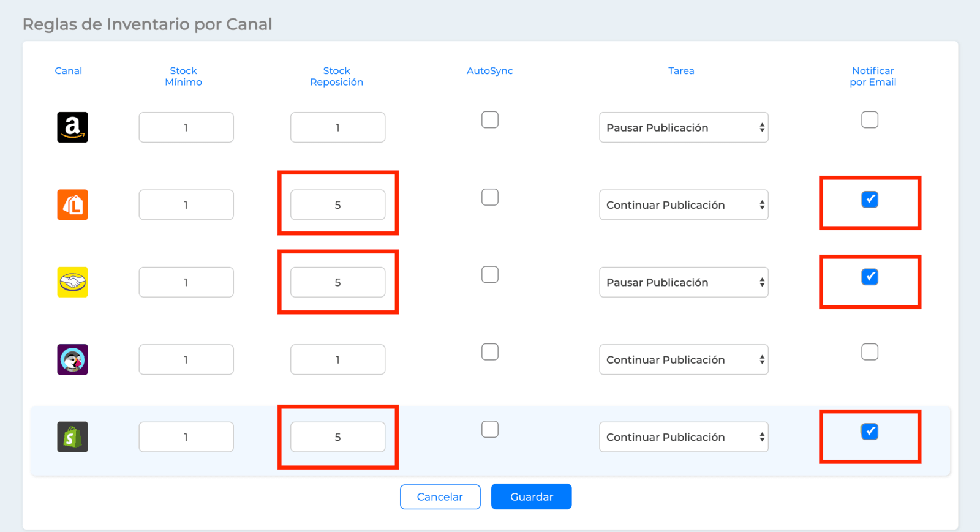Viewport: 980px width, 532px height.
Task: Enable email notification for Amazon
Action: click(870, 119)
